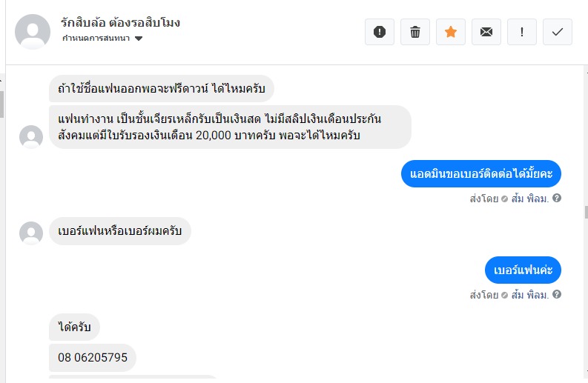Delete the conversation with the trash icon
Viewport: 588px width, 383px height.
(415, 32)
